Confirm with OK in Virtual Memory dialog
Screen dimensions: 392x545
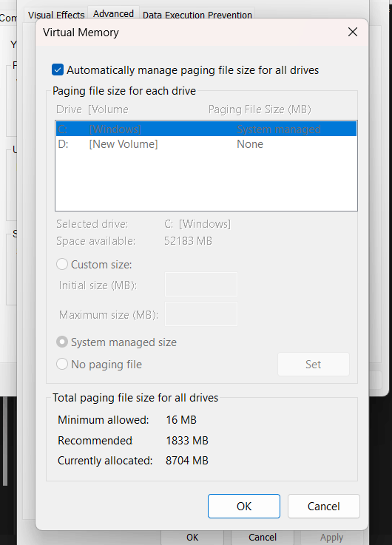pos(244,506)
